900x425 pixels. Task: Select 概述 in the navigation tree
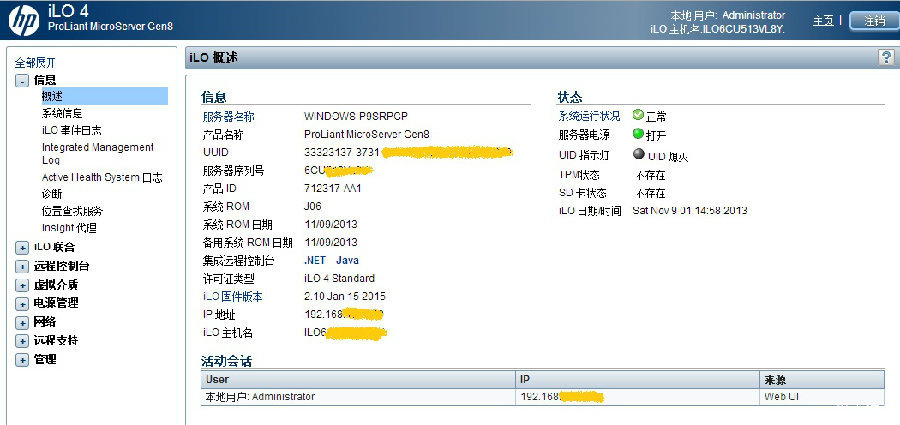click(x=104, y=96)
